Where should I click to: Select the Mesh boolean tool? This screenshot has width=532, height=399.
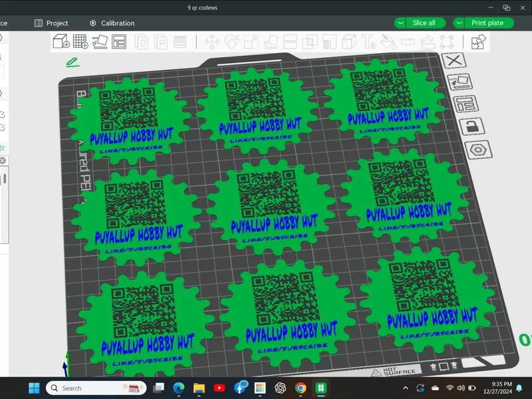[310, 42]
